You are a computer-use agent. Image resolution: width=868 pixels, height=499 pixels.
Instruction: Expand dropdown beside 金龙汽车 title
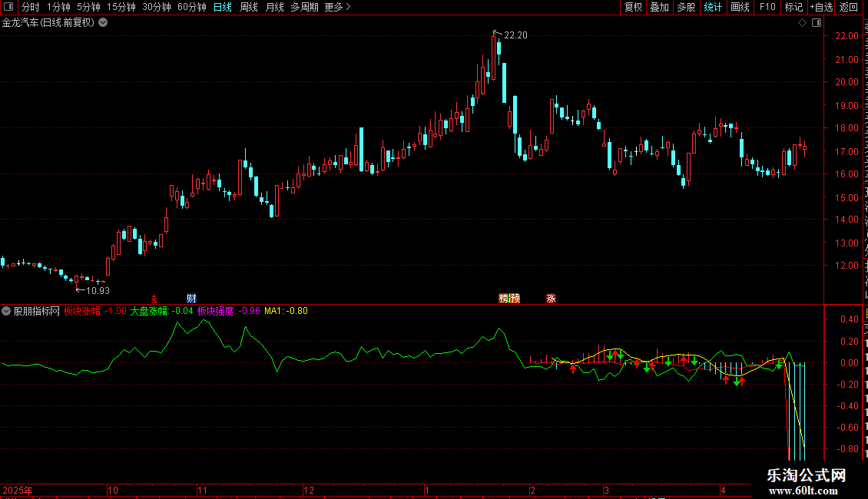[103, 23]
